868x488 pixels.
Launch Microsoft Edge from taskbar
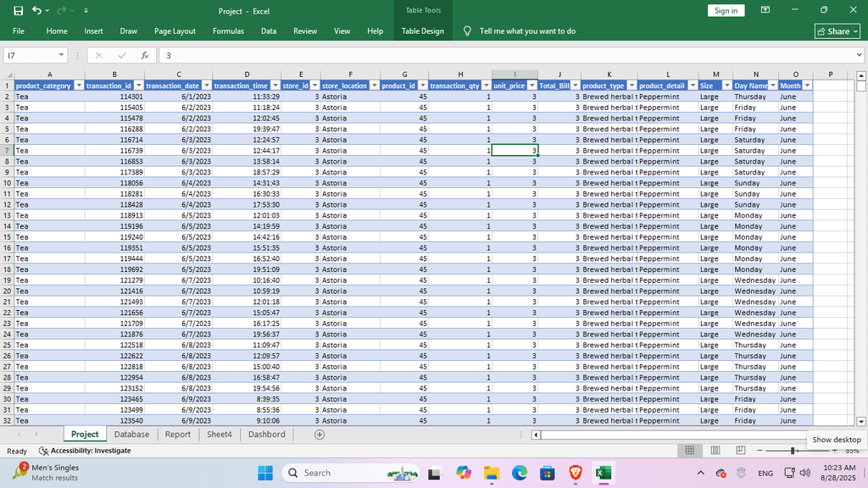(x=520, y=473)
